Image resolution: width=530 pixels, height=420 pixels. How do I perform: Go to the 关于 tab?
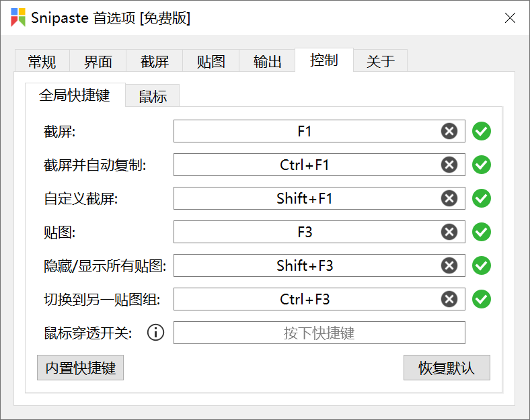(380, 61)
